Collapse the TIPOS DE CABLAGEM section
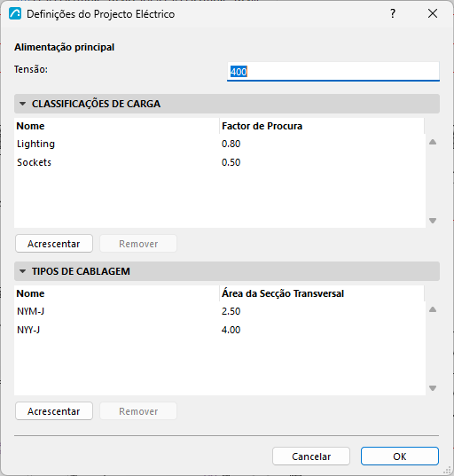The image size is (454, 476). pyautogui.click(x=22, y=271)
